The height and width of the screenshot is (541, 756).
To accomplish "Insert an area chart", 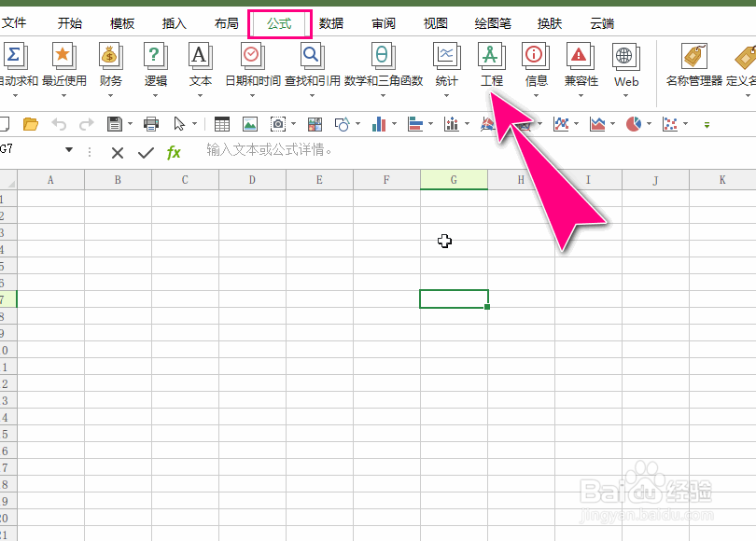I will [x=597, y=124].
